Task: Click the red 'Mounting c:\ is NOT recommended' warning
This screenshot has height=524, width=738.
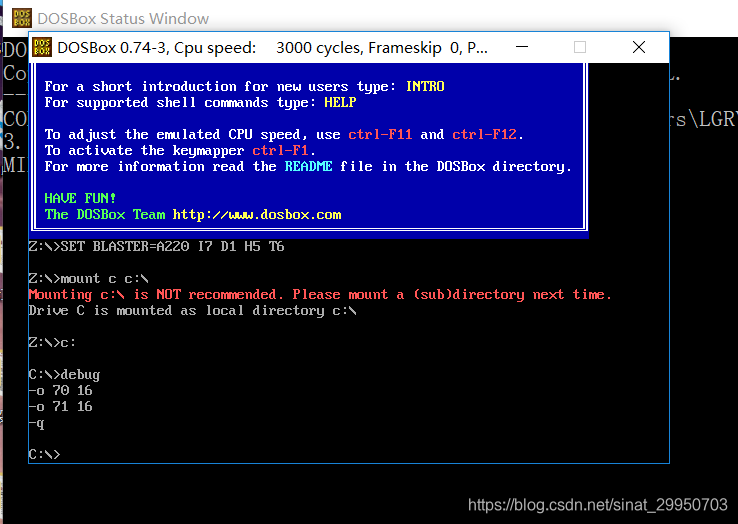Action: tap(320, 295)
